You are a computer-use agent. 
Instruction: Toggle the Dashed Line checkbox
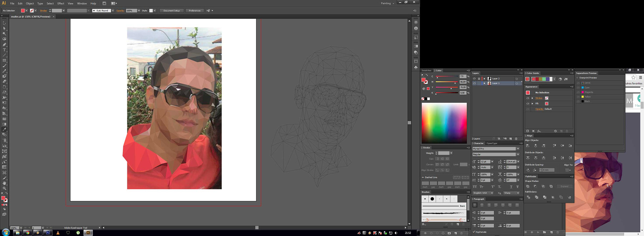[423, 177]
